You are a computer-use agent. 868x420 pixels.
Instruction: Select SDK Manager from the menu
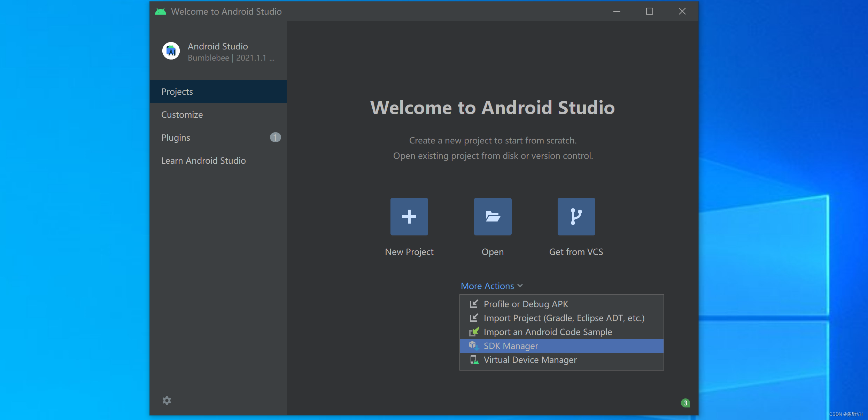511,346
